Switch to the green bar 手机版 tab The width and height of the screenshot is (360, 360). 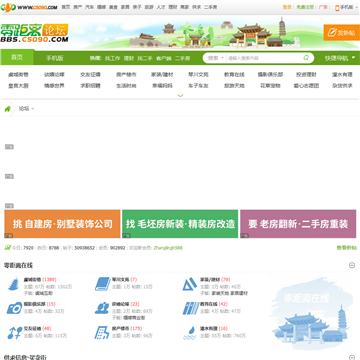pos(54,58)
